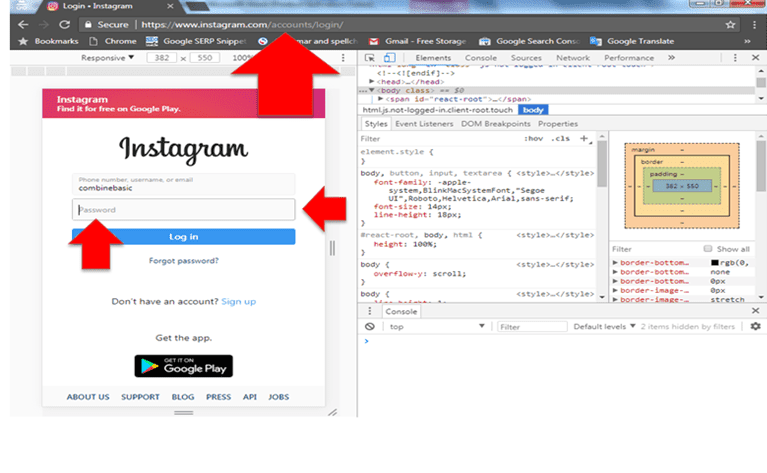Reload the Instagram login page
This screenshot has height=473, width=767.
point(65,24)
